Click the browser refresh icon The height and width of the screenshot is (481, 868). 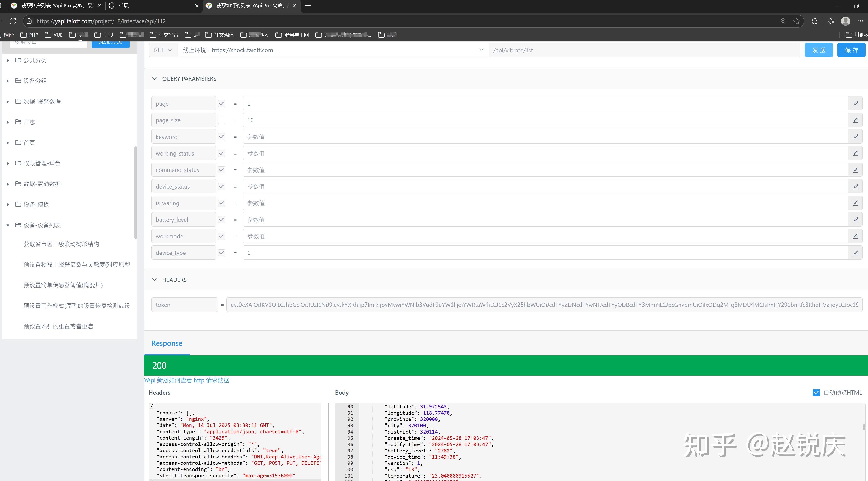click(x=13, y=21)
